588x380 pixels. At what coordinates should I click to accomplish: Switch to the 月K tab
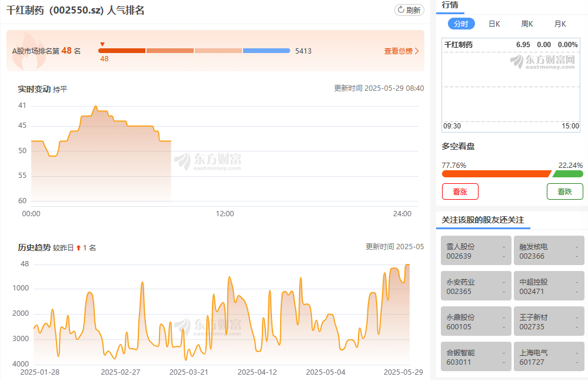coord(560,24)
